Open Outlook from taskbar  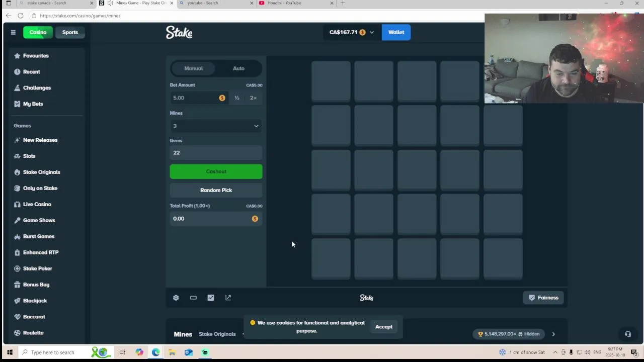coord(188,352)
